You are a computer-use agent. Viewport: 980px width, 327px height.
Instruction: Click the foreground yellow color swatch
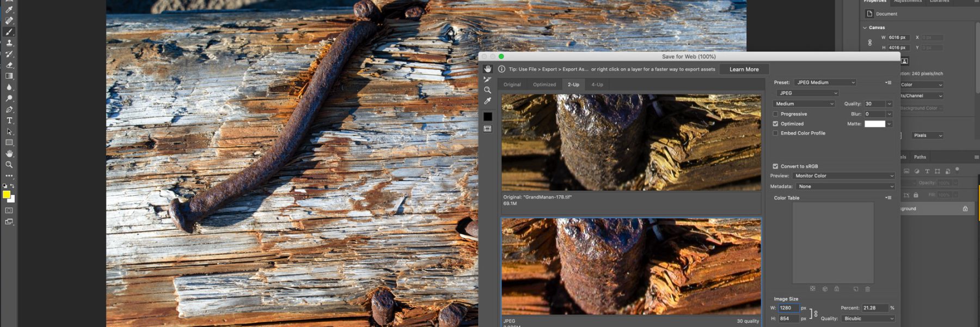point(7,195)
